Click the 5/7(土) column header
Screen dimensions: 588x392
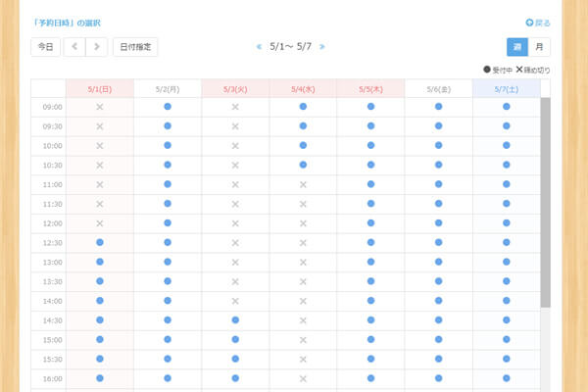506,88
